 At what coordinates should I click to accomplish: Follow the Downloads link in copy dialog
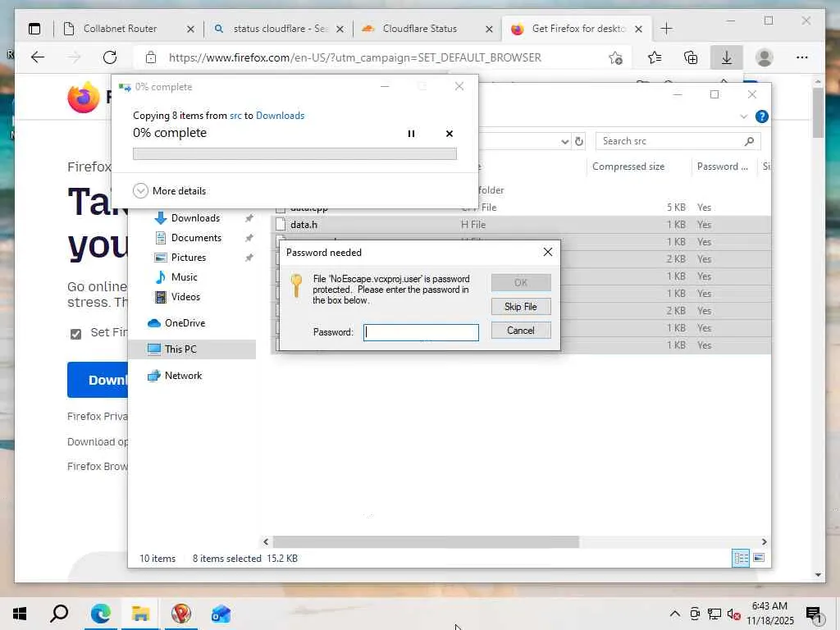tap(281, 115)
